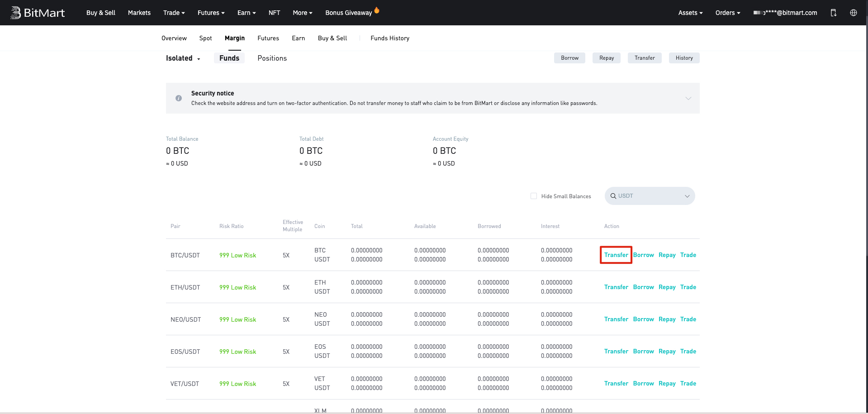Click Repay for NEO/USDT
This screenshot has width=868, height=414.
[667, 319]
